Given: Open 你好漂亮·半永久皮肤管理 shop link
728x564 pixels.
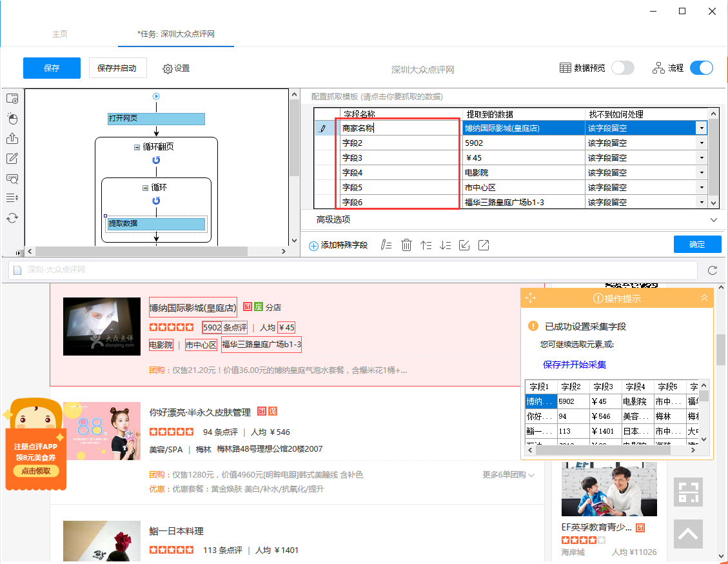Looking at the screenshot, I should point(200,412).
